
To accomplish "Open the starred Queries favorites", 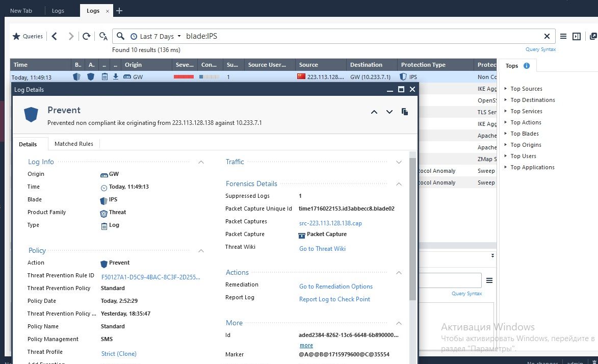I will (28, 36).
